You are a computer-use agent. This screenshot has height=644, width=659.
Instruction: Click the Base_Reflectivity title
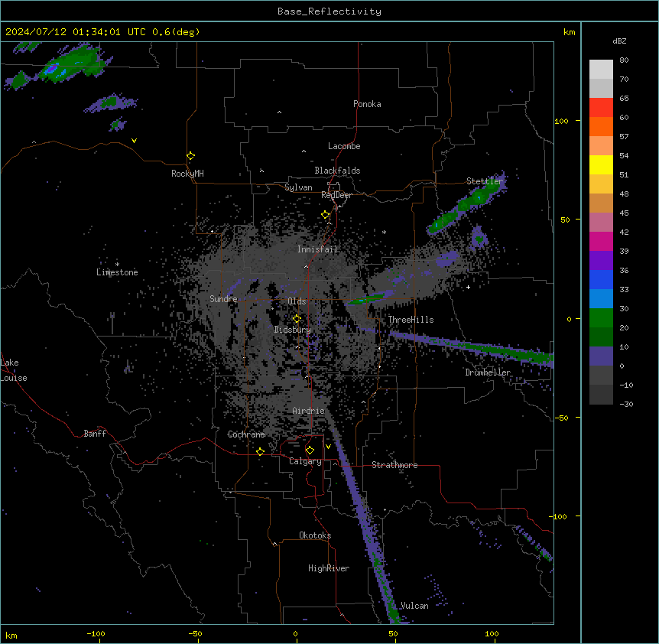(329, 11)
